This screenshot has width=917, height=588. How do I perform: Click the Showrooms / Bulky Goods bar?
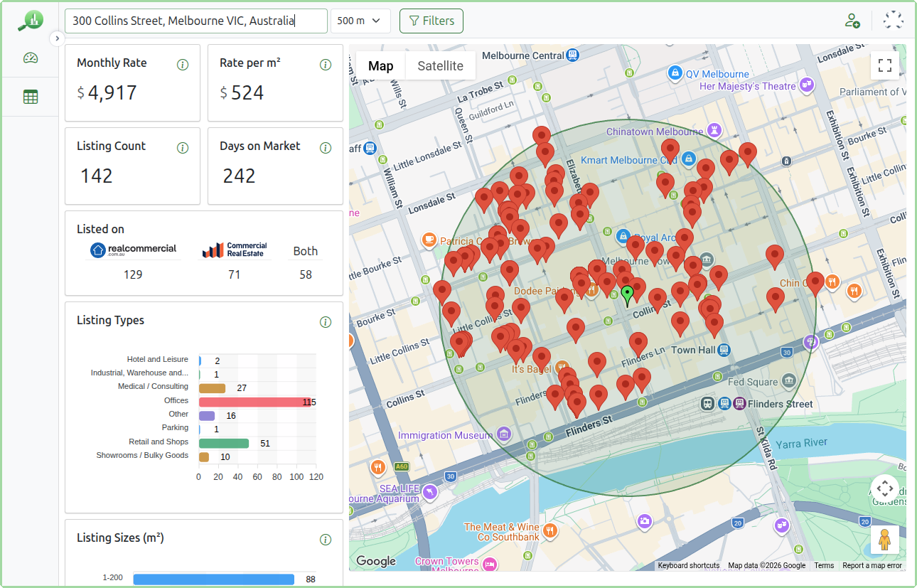(x=204, y=457)
